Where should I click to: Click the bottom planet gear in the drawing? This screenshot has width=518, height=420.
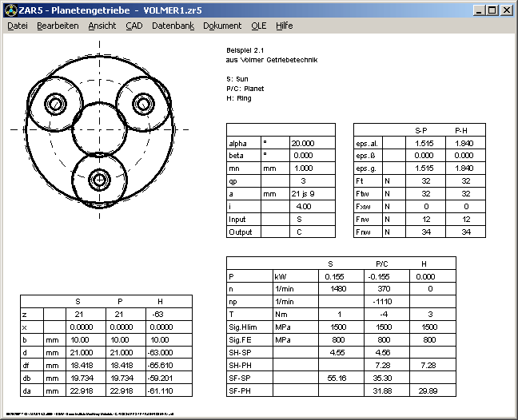(99, 180)
